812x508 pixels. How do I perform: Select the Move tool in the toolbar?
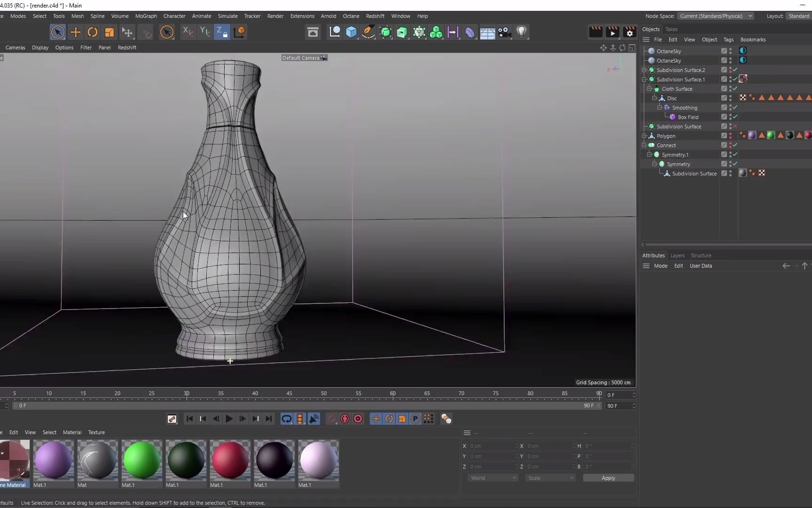tap(76, 32)
